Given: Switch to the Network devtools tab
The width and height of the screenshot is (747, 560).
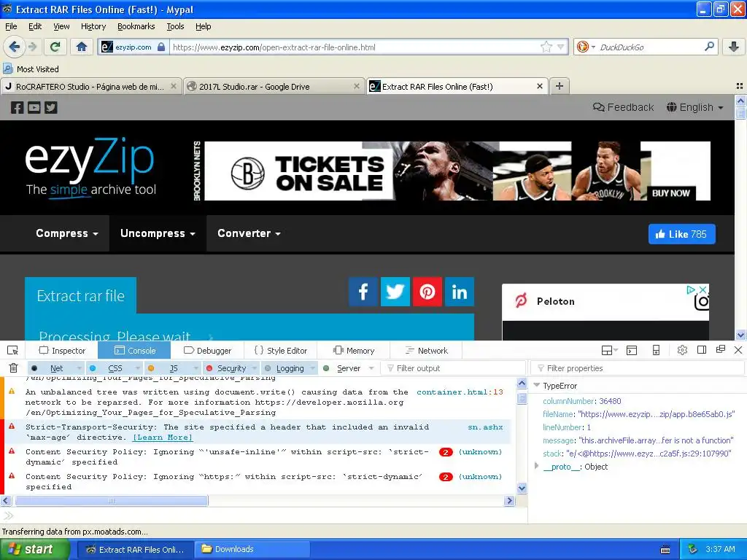Looking at the screenshot, I should click(x=426, y=351).
